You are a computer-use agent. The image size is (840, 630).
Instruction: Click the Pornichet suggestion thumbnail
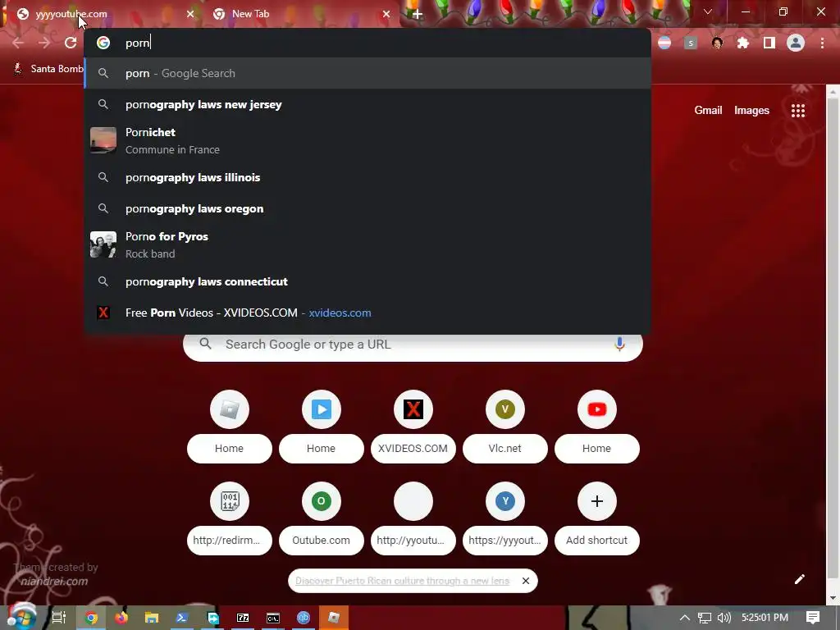[x=103, y=140]
